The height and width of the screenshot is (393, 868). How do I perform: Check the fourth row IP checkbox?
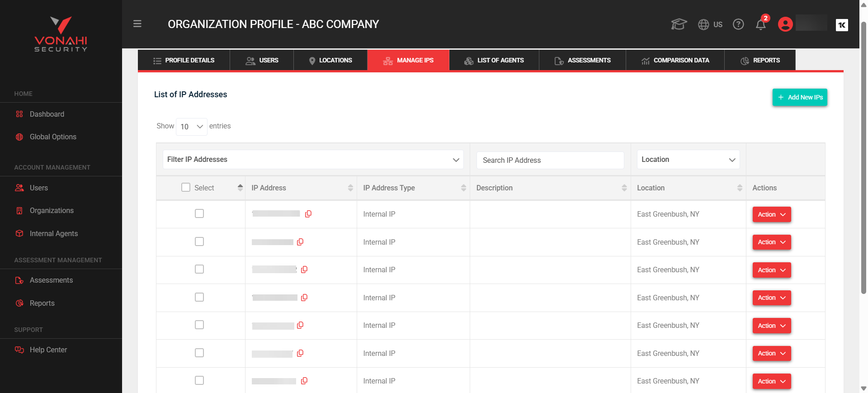coord(199,297)
